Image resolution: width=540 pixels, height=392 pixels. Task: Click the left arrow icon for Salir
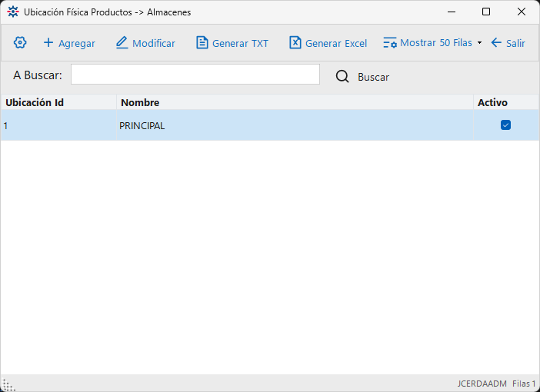496,43
